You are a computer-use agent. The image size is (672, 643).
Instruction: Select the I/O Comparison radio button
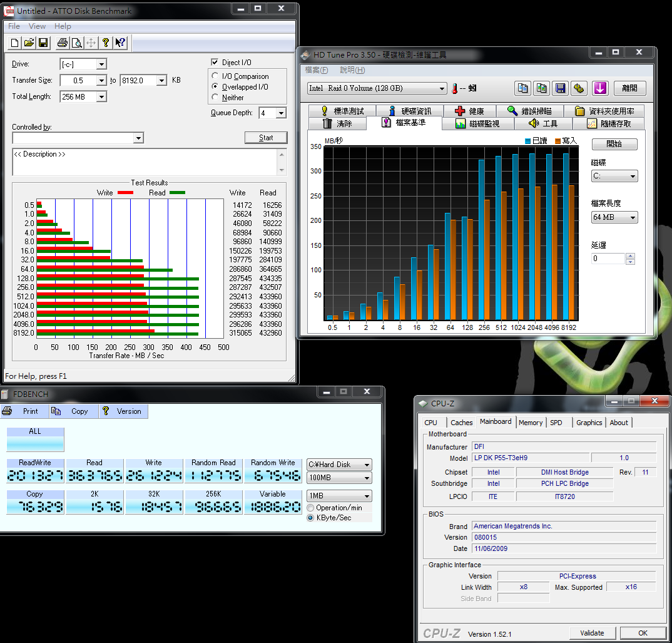click(x=215, y=76)
